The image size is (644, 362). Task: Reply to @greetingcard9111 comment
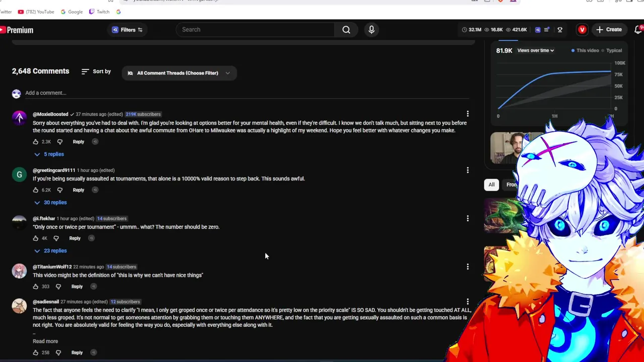click(78, 190)
